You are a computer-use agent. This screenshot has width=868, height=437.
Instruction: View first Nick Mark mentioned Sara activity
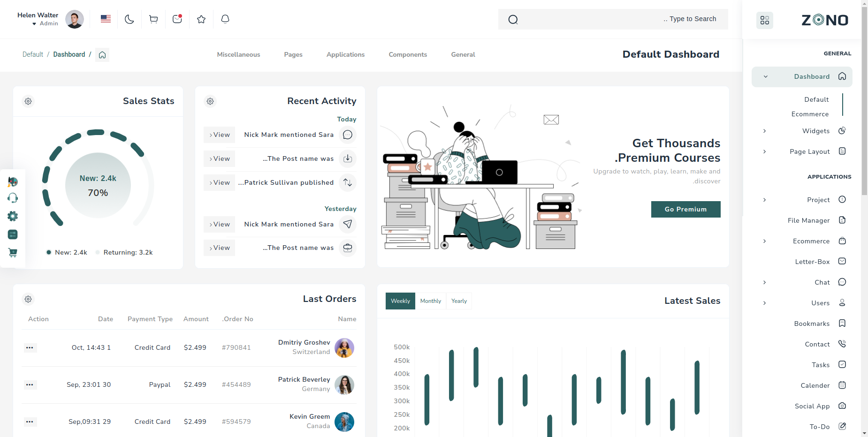coord(220,135)
